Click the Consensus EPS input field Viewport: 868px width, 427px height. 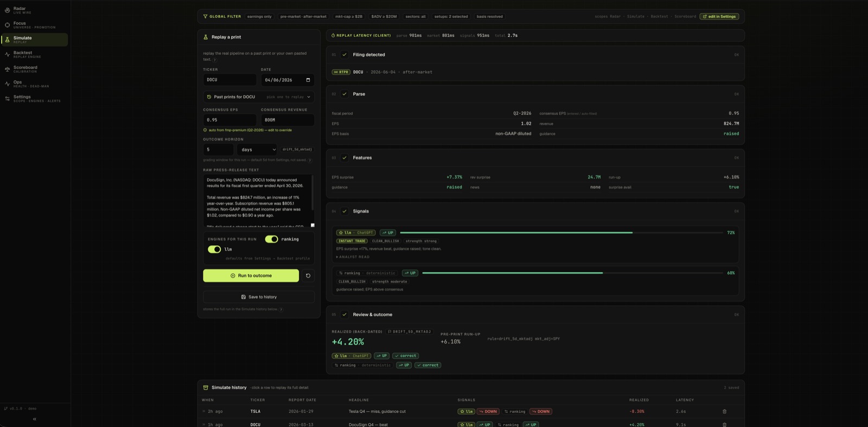(229, 120)
